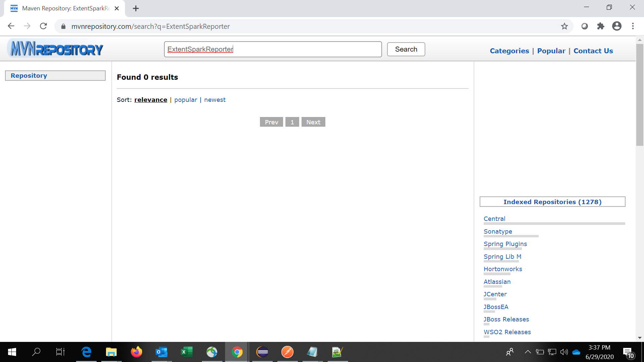Click inside the search input field
This screenshot has width=644, height=362.
pyautogui.click(x=273, y=49)
